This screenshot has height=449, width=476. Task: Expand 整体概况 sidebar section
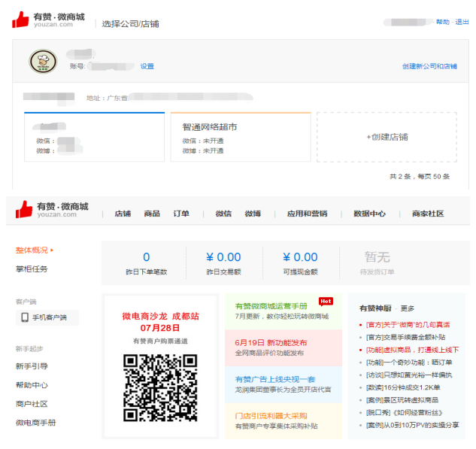[35, 250]
